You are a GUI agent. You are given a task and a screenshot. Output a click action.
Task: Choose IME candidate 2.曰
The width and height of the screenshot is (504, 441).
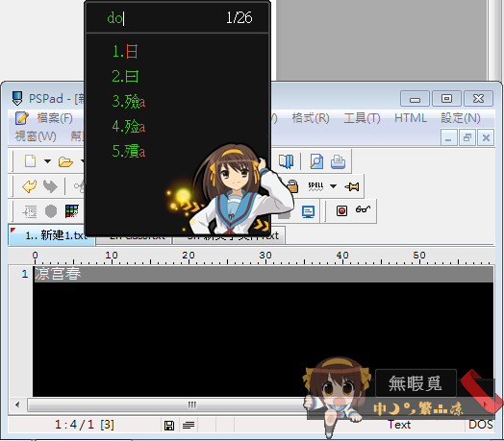click(x=125, y=77)
